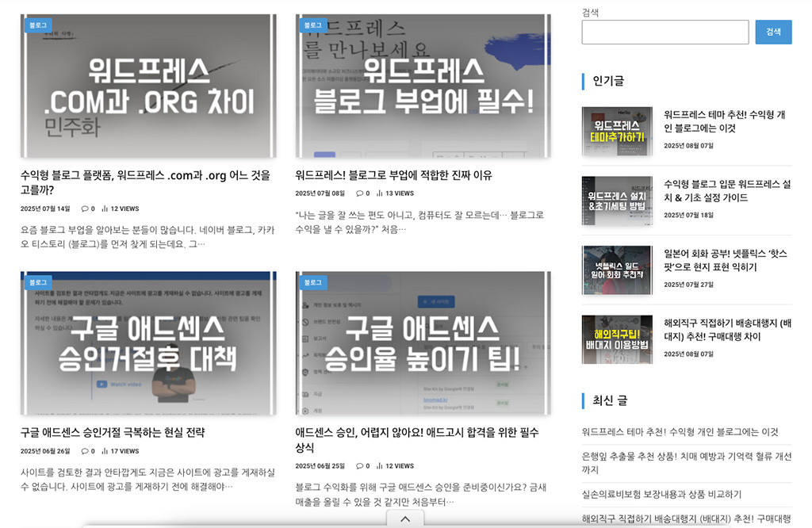Click views bar icon next to 17 VIEWS
Image resolution: width=812 pixels, height=528 pixels.
click(105, 451)
